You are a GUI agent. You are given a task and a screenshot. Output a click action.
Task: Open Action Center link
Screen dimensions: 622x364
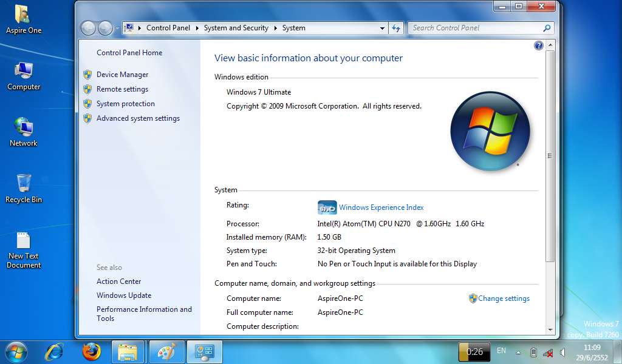[118, 281]
